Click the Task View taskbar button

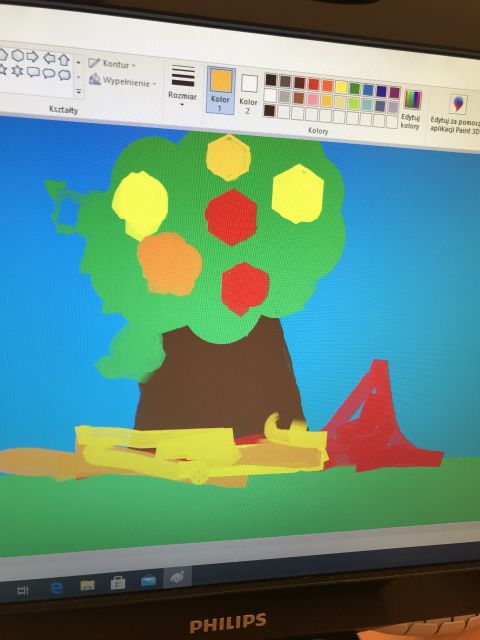pos(23,590)
